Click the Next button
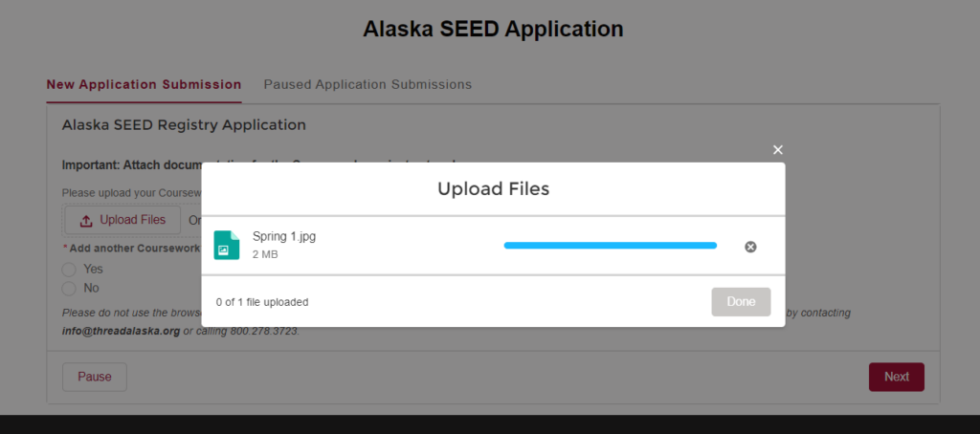Image resolution: width=980 pixels, height=434 pixels. click(896, 378)
